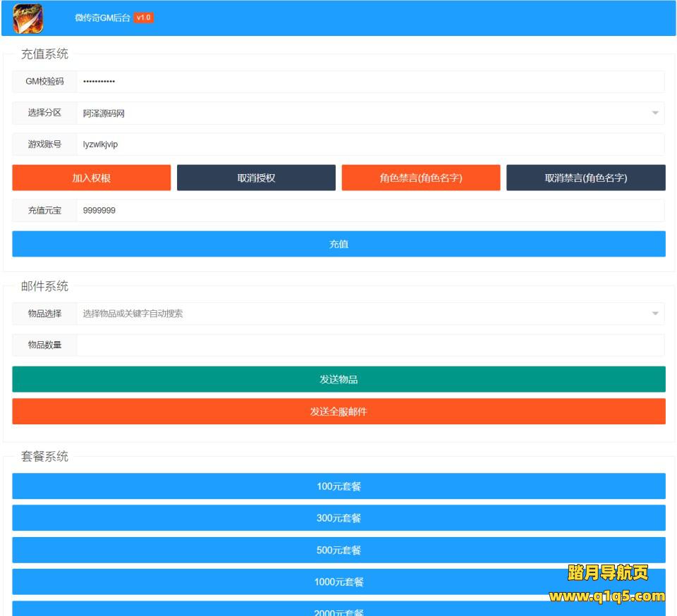Click the green 发送物品 button
Screen dimensions: 677x616
coord(338,379)
